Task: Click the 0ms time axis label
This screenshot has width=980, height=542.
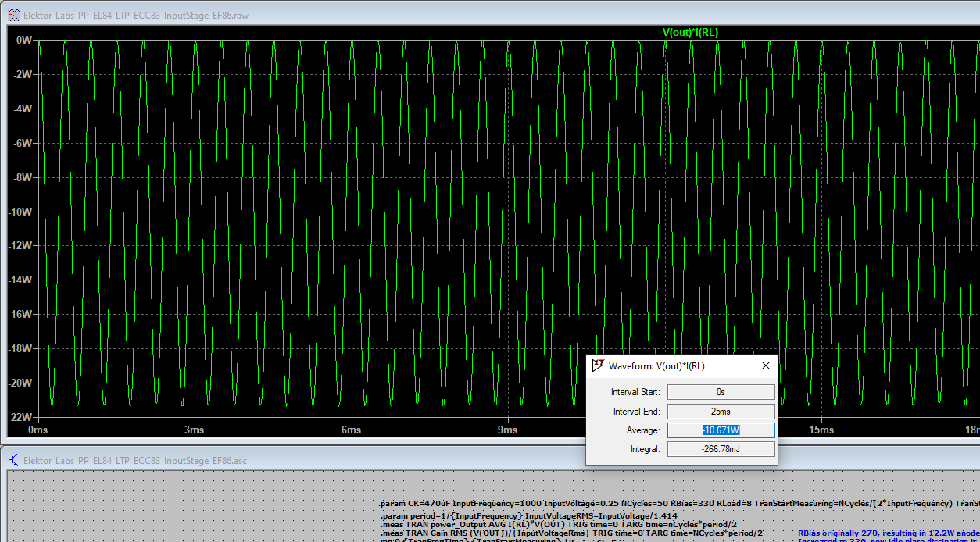Action: 38,430
